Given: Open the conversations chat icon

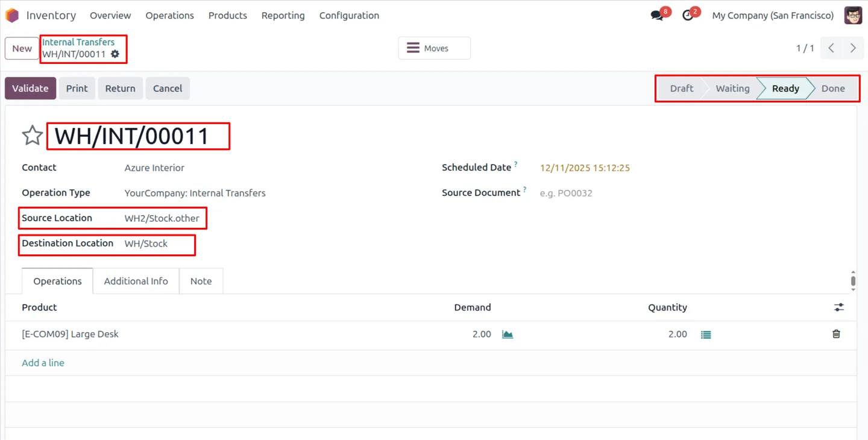Looking at the screenshot, I should [x=657, y=16].
